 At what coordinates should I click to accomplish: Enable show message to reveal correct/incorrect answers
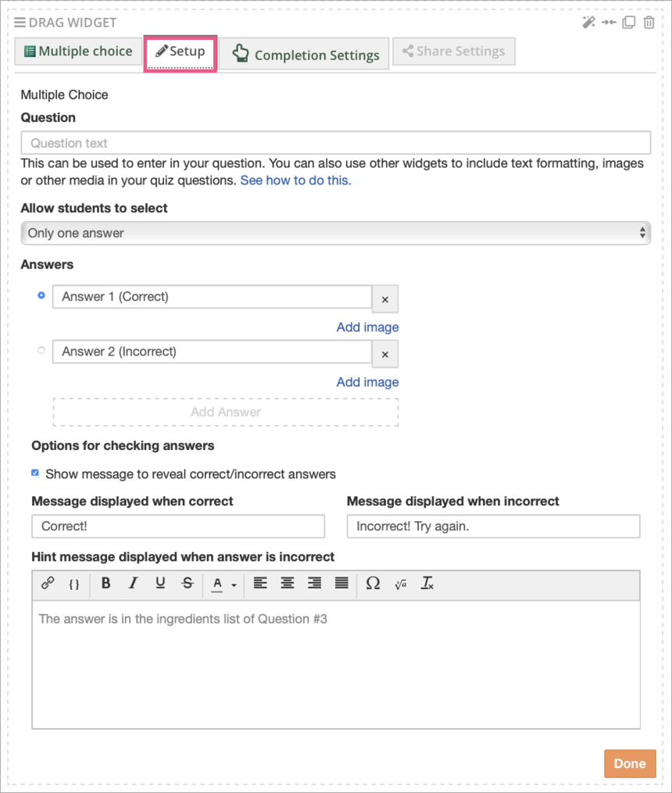tap(34, 473)
